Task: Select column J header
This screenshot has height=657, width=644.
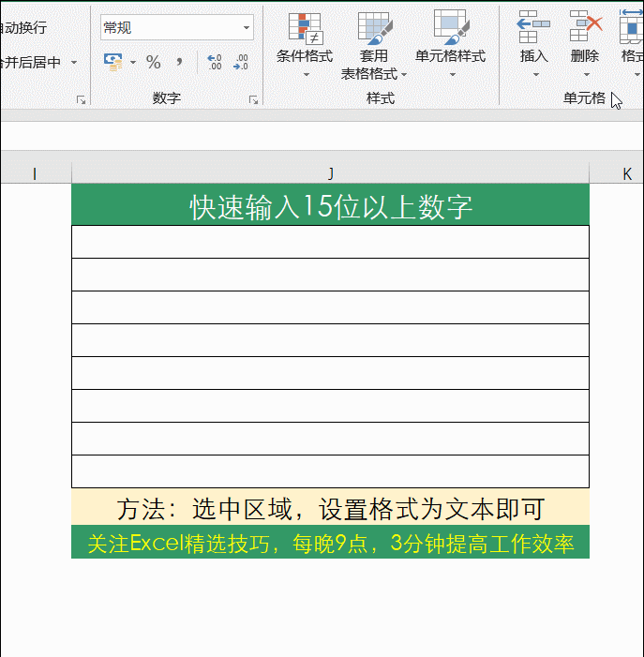Action: pyautogui.click(x=331, y=173)
